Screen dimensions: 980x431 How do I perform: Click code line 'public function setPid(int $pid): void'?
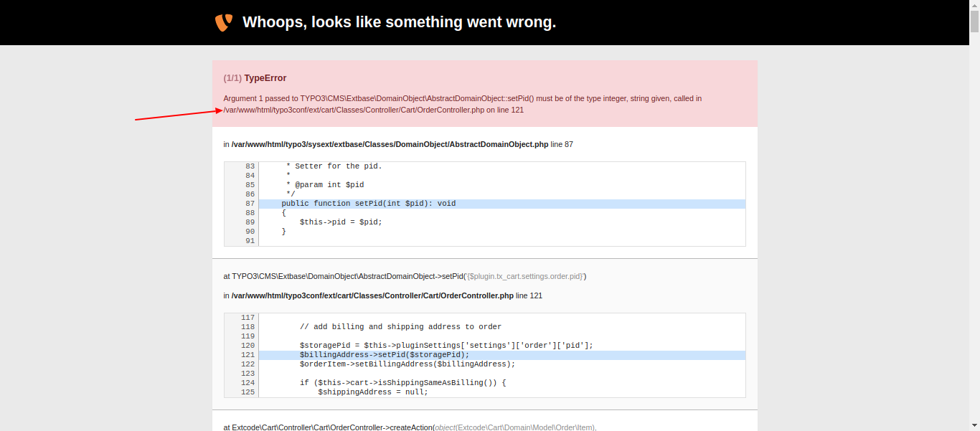[369, 204]
